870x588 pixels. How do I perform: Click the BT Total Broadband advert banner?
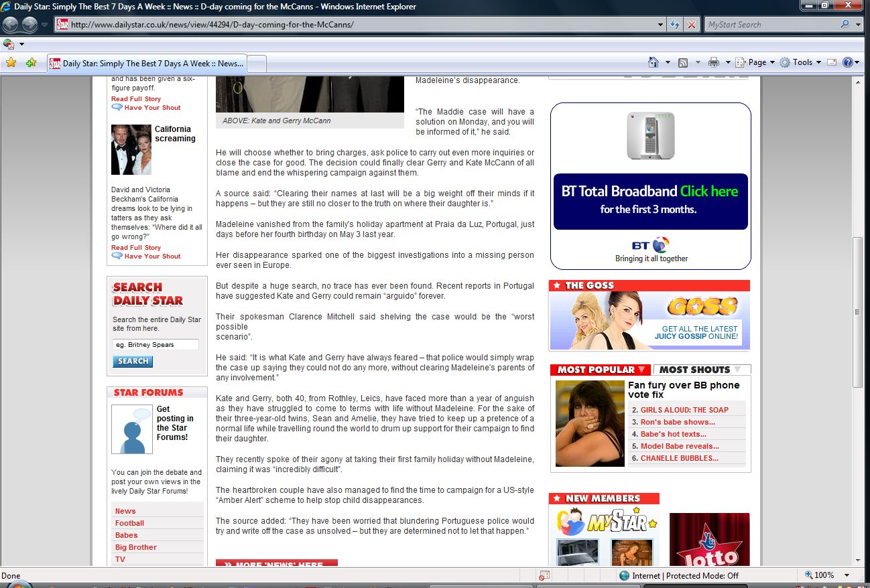coord(650,201)
